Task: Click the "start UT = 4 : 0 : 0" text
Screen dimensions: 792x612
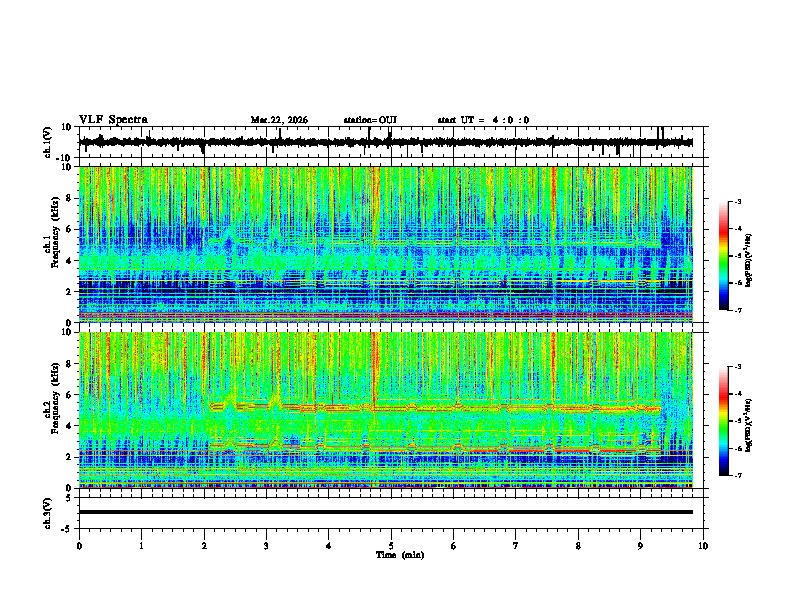Action: click(x=483, y=120)
